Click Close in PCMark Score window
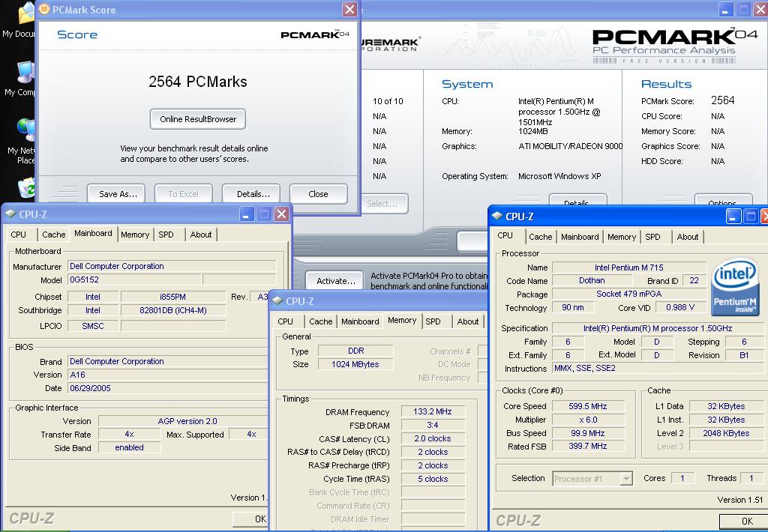This screenshot has width=768, height=532. tap(318, 194)
